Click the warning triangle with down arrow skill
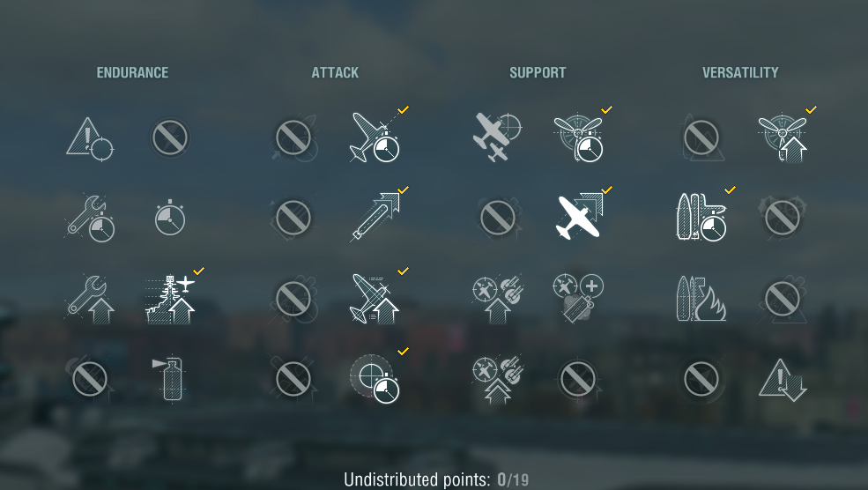The width and height of the screenshot is (868, 490). click(783, 379)
